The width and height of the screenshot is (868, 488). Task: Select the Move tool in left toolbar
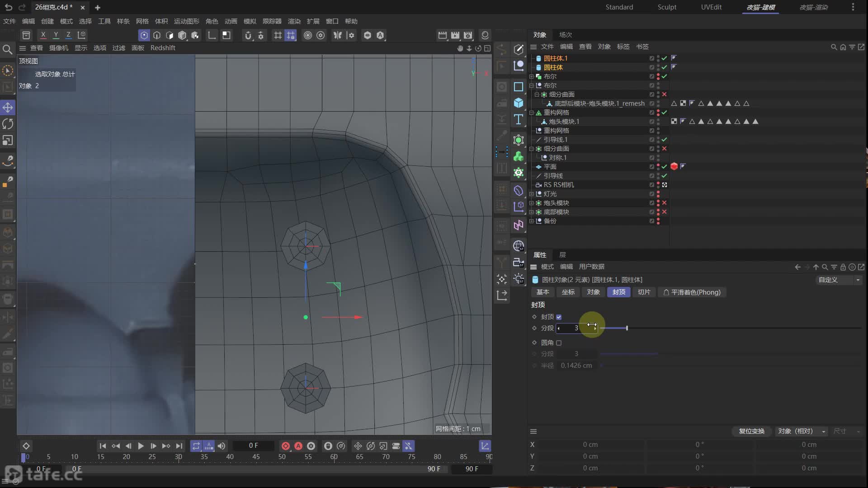tap(8, 108)
